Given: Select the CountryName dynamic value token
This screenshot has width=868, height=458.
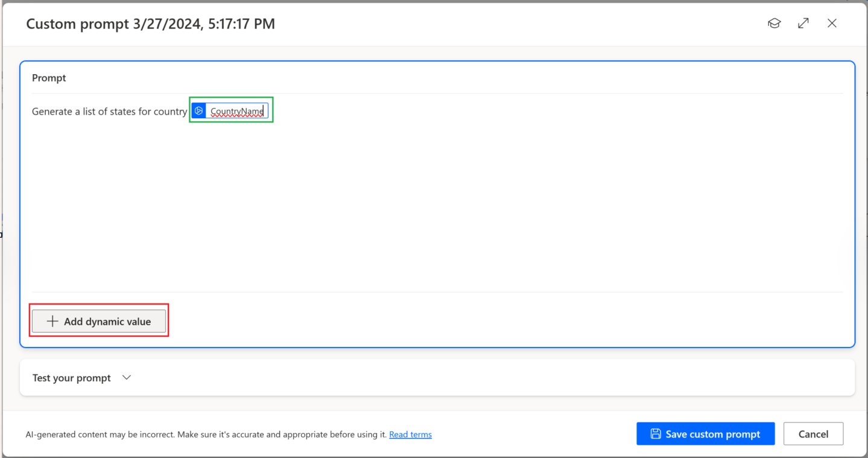Looking at the screenshot, I should tap(231, 110).
